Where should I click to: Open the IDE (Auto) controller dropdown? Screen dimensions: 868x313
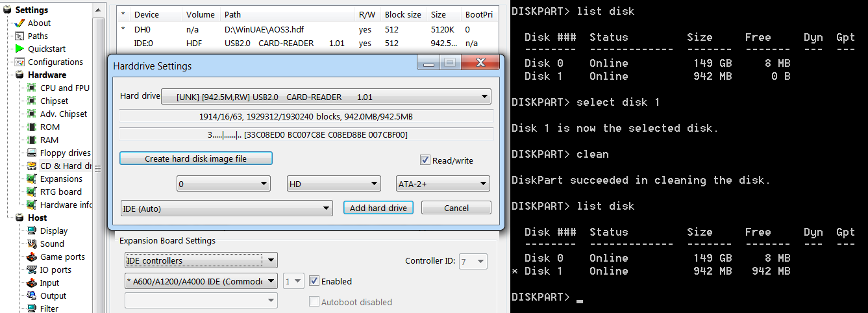[x=227, y=208]
